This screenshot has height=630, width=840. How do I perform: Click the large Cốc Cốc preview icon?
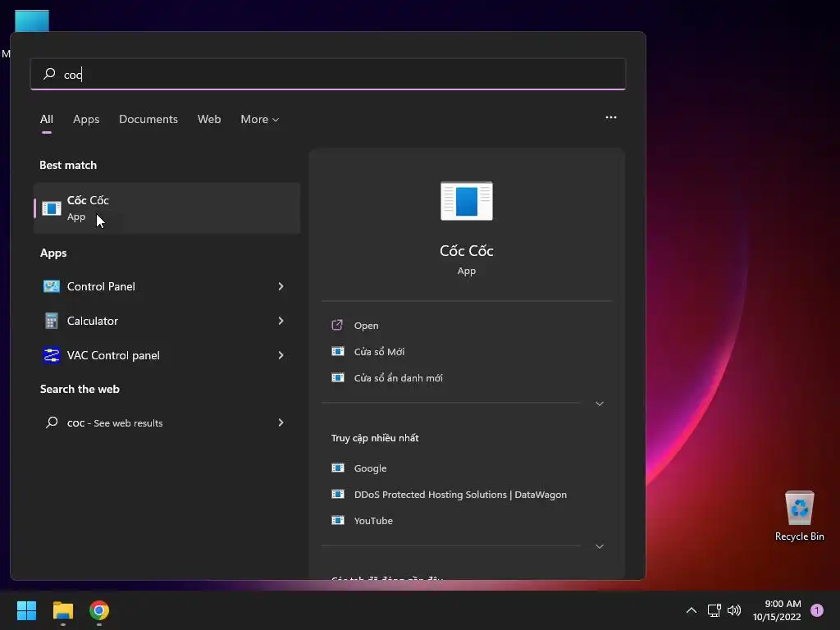click(x=466, y=201)
